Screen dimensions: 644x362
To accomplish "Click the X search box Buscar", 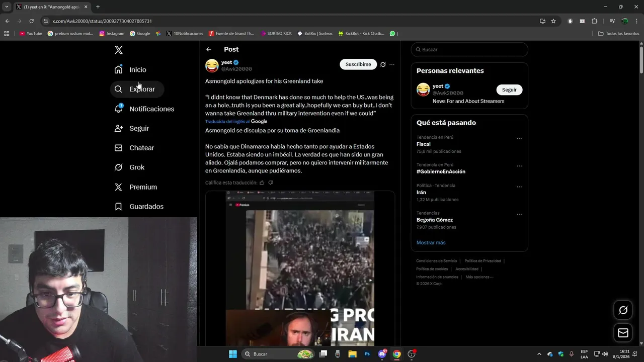I will click(x=469, y=49).
